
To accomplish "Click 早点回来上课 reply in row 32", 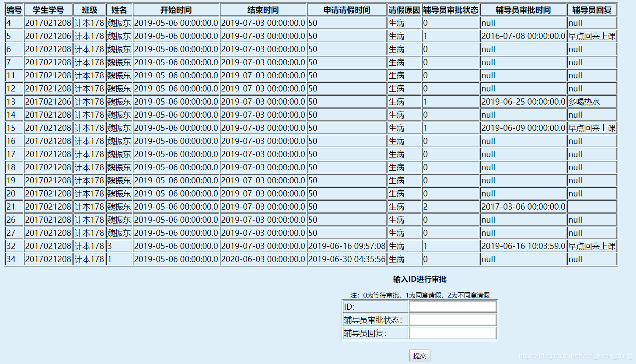I will click(592, 246).
